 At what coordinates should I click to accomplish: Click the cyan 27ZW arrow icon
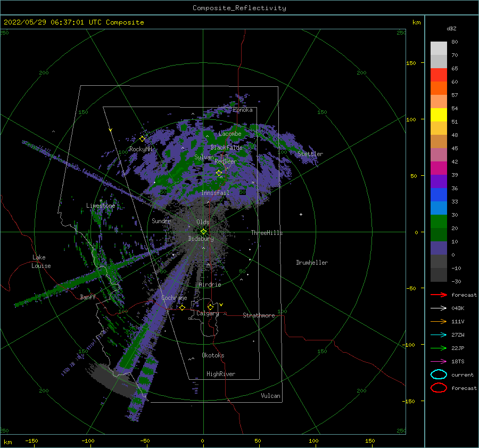point(439,335)
